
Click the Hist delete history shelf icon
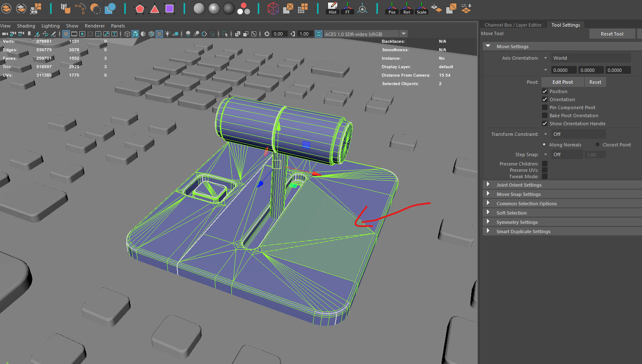(333, 8)
